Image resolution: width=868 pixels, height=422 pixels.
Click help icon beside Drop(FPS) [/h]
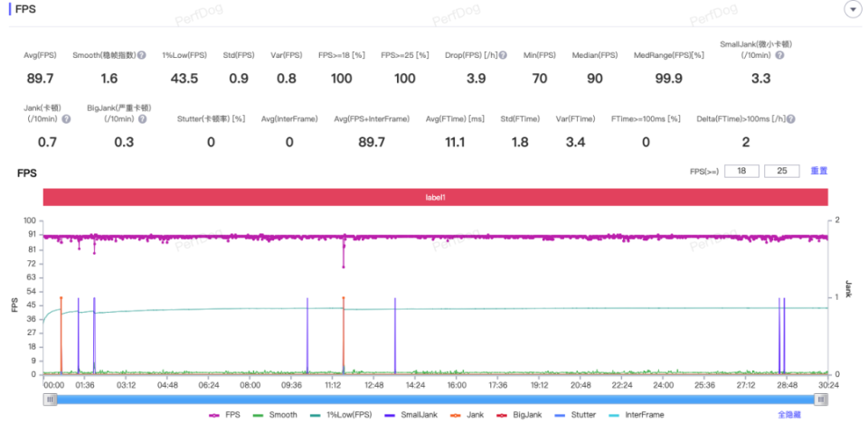[504, 55]
